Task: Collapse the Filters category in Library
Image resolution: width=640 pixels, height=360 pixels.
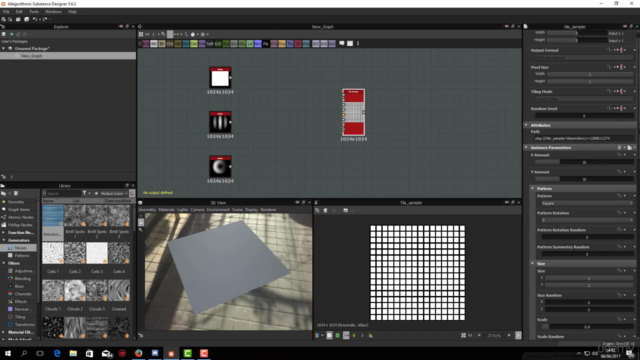Action: pyautogui.click(x=4, y=263)
